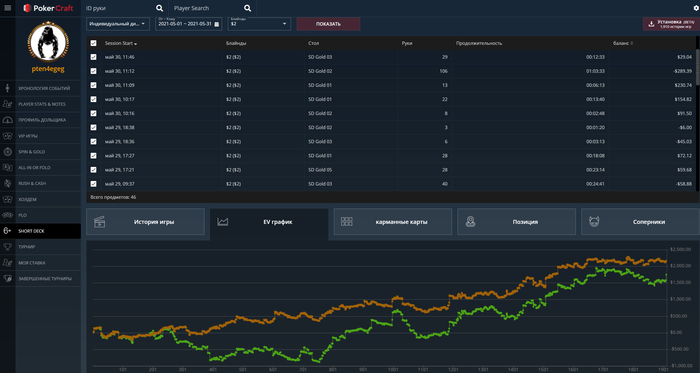Viewport: 700px width, 373px height.
Task: Sort by Session Start column arrow
Action: 136,44
